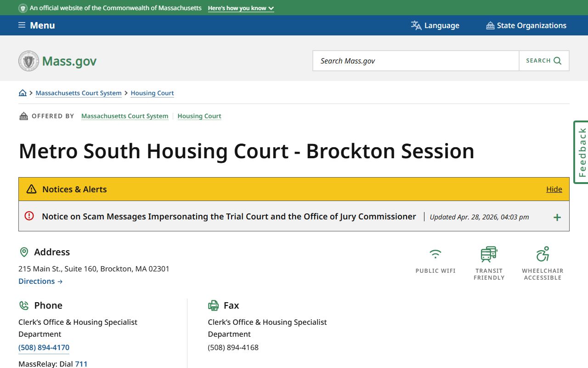This screenshot has width=588, height=368.
Task: Click the Fax machine icon
Action: tap(213, 305)
